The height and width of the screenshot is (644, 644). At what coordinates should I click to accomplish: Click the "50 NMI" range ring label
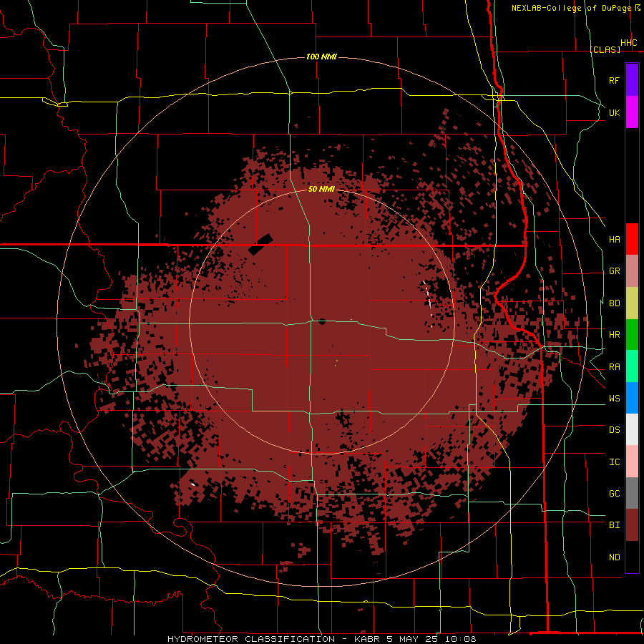[x=321, y=189]
